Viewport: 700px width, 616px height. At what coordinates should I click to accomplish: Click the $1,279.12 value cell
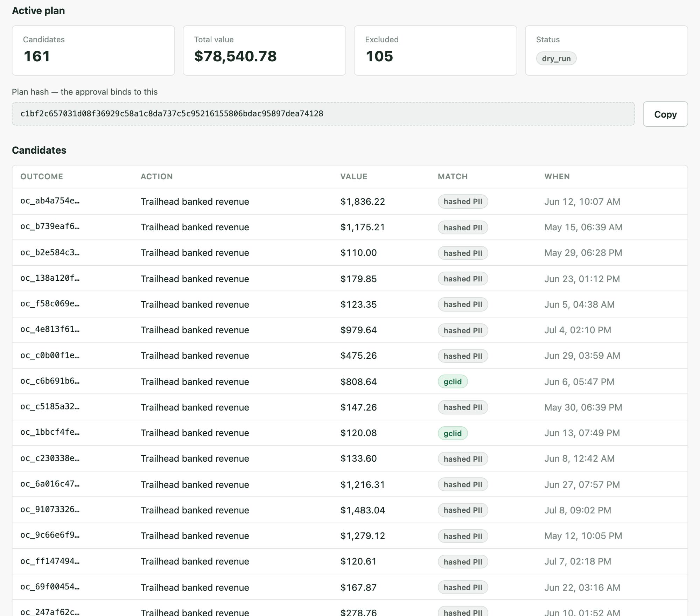coord(363,536)
